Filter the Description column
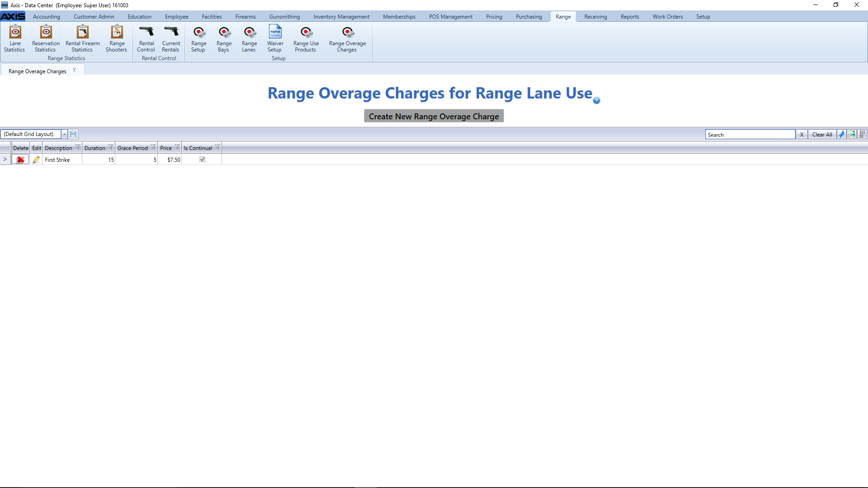The image size is (868, 488). point(78,147)
